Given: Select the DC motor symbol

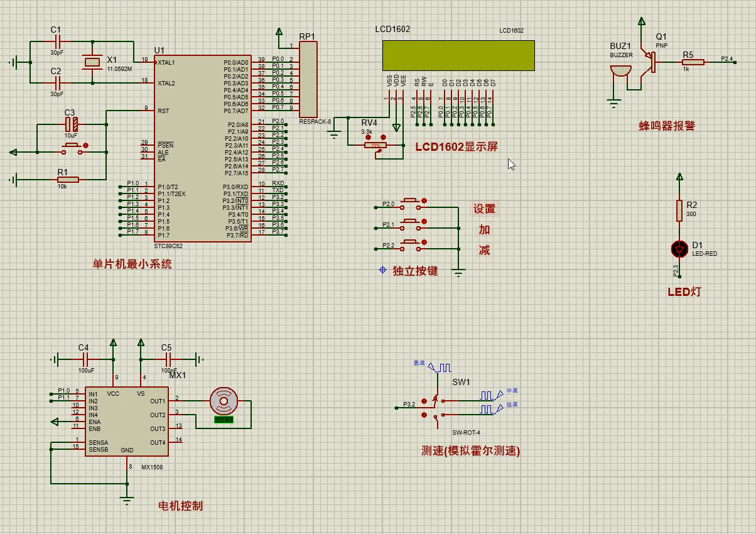Looking at the screenshot, I should point(224,400).
